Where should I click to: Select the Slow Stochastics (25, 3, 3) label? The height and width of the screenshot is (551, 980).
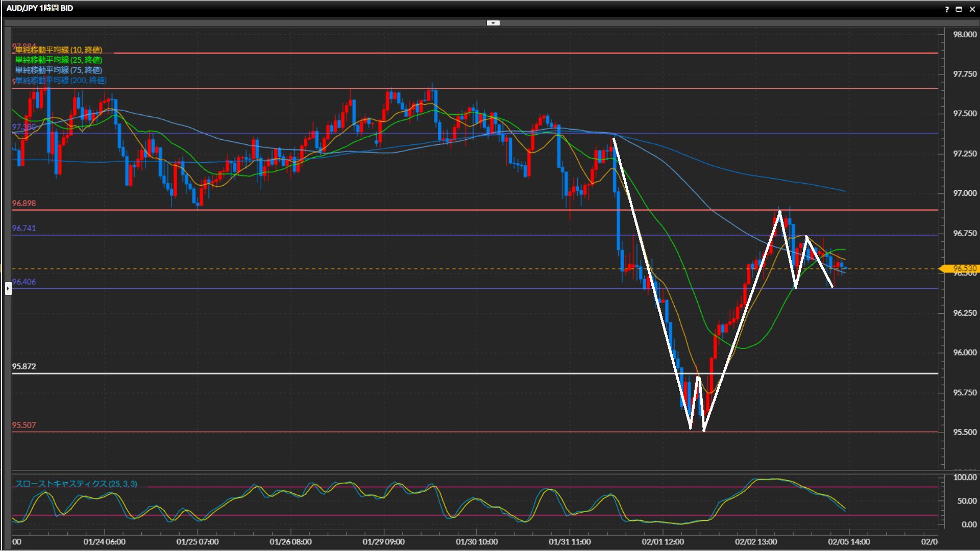tap(76, 484)
